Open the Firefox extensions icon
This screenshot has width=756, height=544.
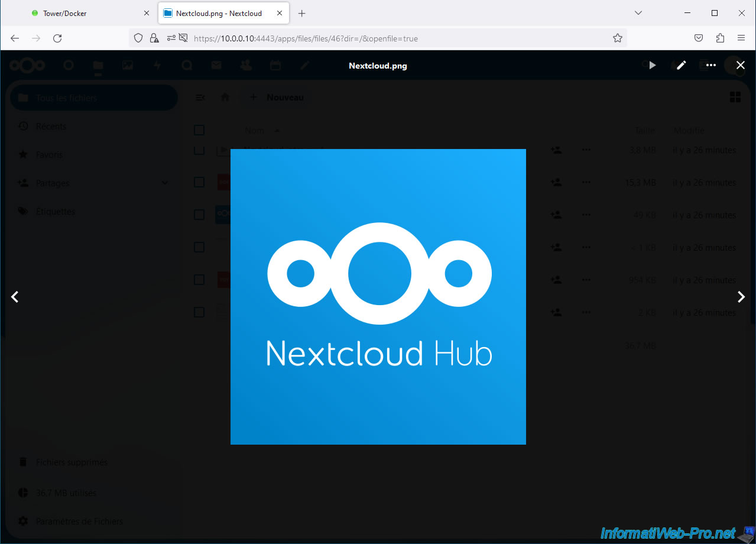[720, 38]
